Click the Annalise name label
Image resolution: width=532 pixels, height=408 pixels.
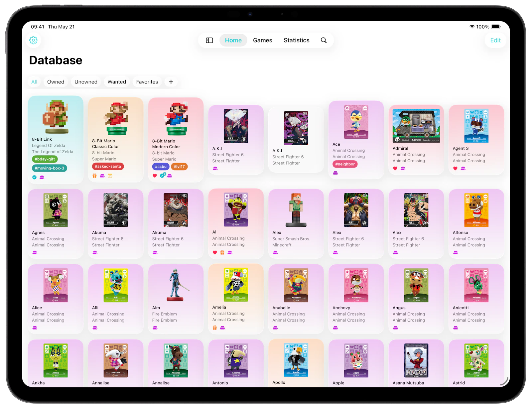coord(161,383)
